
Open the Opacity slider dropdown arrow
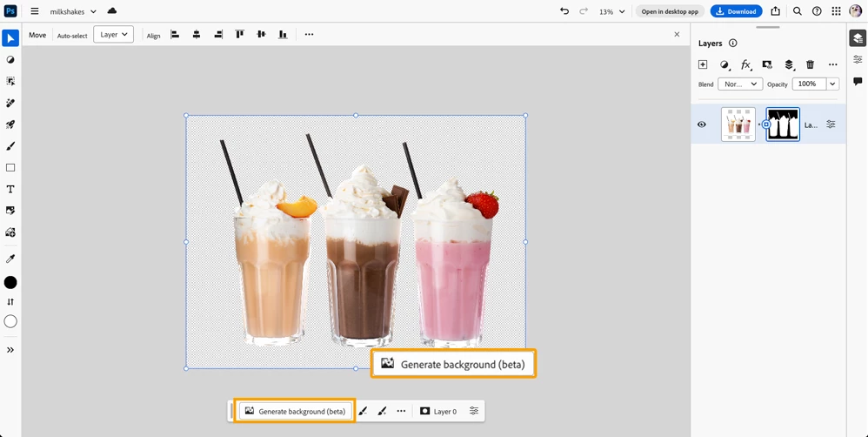point(832,84)
